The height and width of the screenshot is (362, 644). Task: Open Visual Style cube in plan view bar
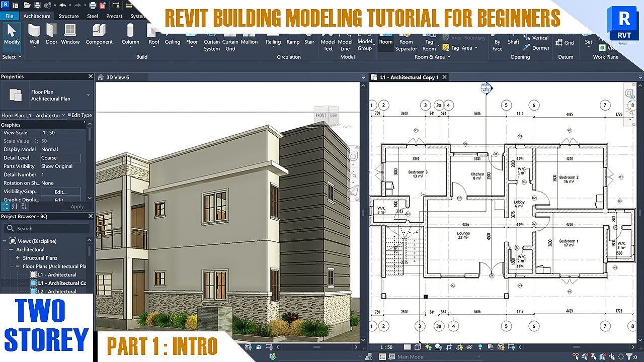(418, 347)
